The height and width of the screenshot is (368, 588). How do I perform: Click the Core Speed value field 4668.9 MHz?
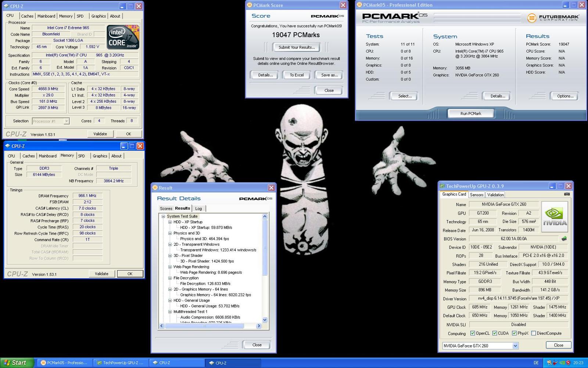tap(49, 89)
